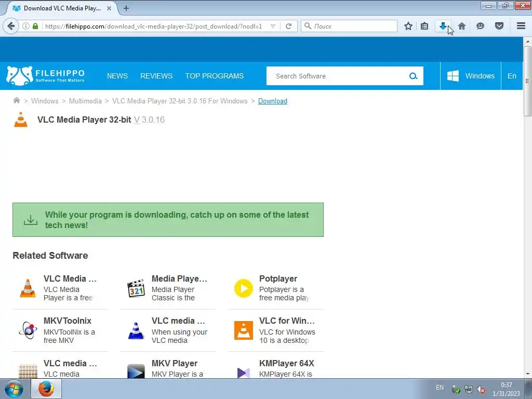Screen dimensions: 532x399
Task: Click the breadcrumb home icon
Action: point(16,100)
